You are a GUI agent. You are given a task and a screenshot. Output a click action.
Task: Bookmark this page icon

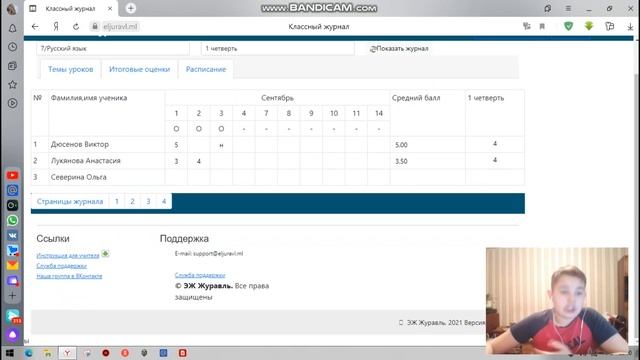pyautogui.click(x=542, y=27)
